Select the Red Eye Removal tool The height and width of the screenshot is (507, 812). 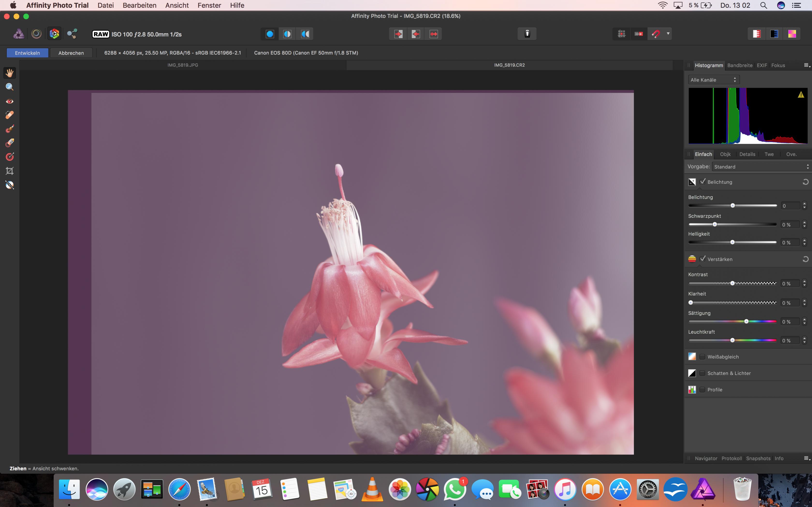pos(9,101)
